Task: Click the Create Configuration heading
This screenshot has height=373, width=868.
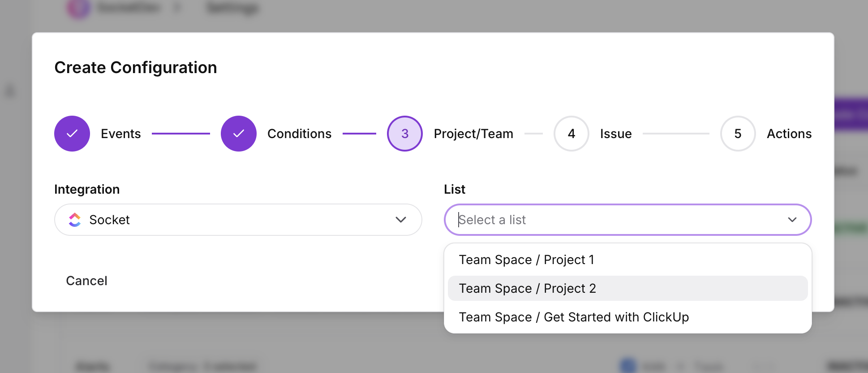Action: 136,68
